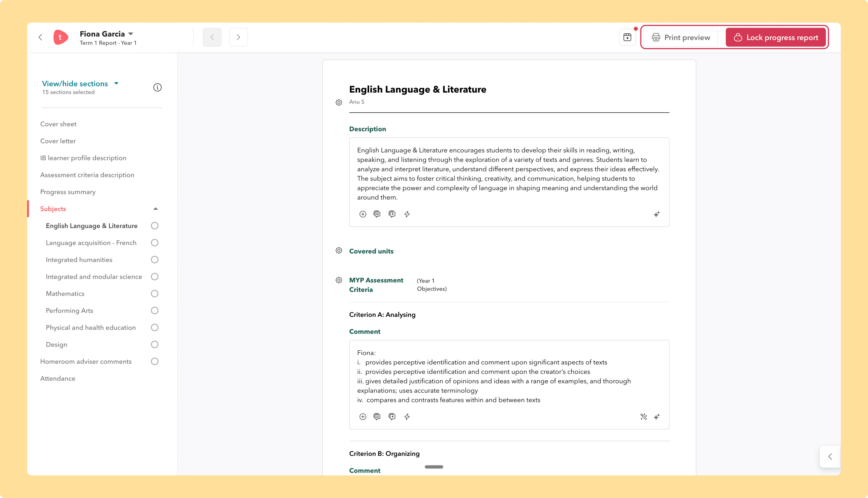
Task: Go to the next student report
Action: click(x=238, y=37)
